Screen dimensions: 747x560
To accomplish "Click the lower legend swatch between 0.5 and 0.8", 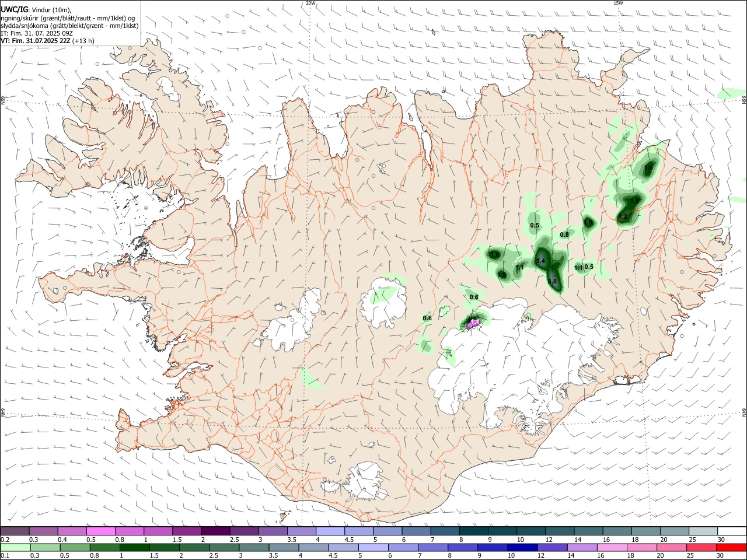I will click(x=75, y=547).
